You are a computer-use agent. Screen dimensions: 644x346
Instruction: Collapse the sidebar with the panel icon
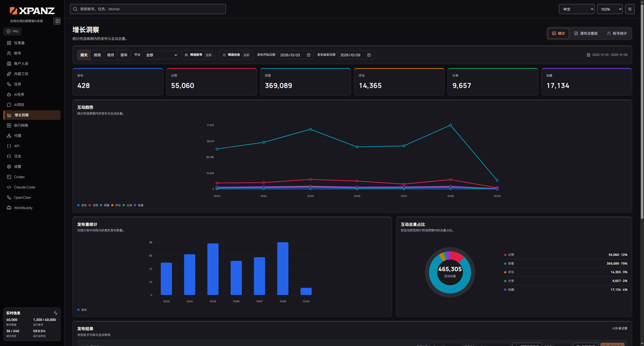[x=57, y=21]
